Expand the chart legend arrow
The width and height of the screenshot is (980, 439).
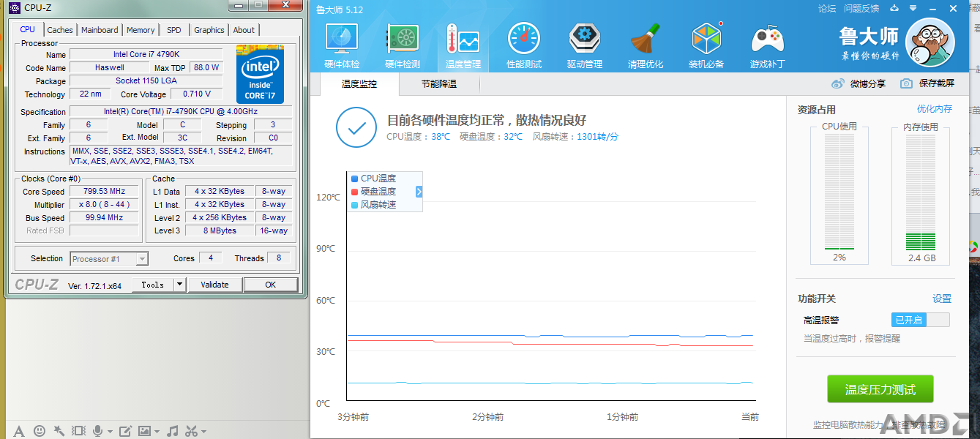point(419,192)
